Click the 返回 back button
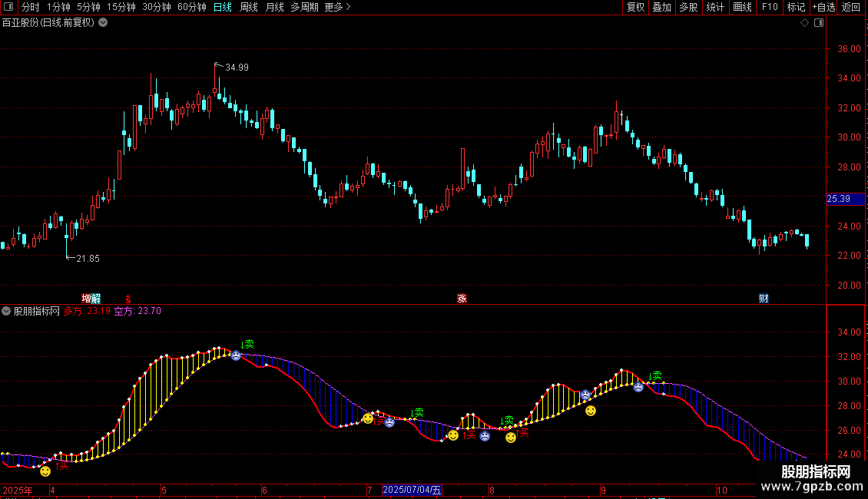This screenshot has width=868, height=499. point(851,7)
